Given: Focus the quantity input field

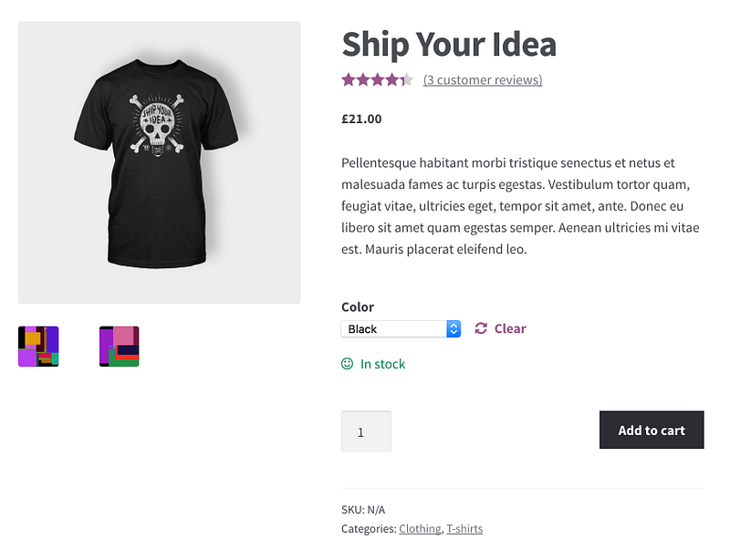Looking at the screenshot, I should coord(366,431).
